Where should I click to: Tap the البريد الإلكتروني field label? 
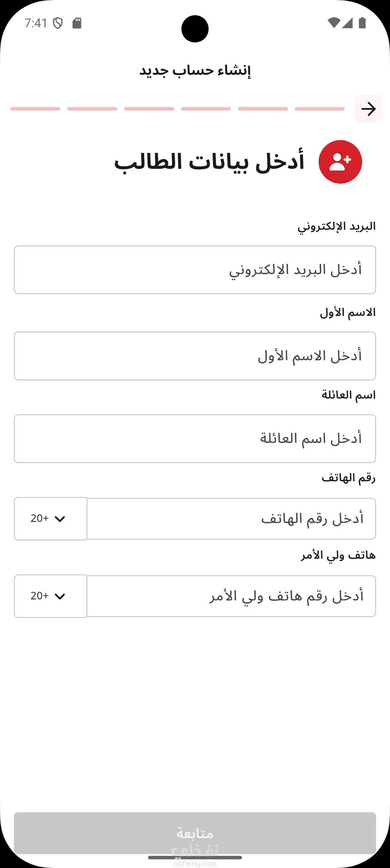(336, 226)
